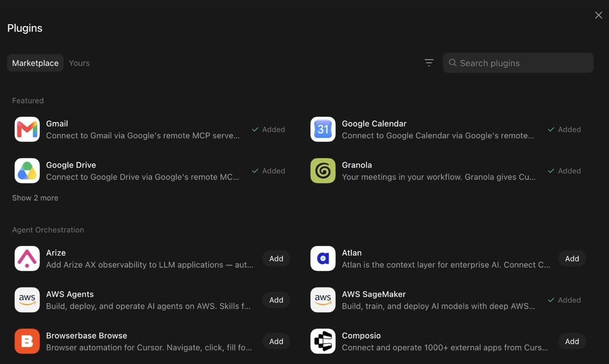Add the AWS Agents plugin
This screenshot has width=609, height=364.
[276, 300]
